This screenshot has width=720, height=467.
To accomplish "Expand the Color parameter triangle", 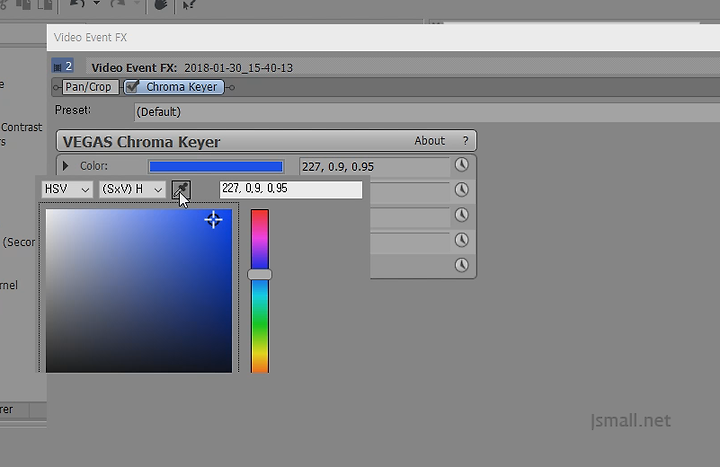I will [x=66, y=166].
